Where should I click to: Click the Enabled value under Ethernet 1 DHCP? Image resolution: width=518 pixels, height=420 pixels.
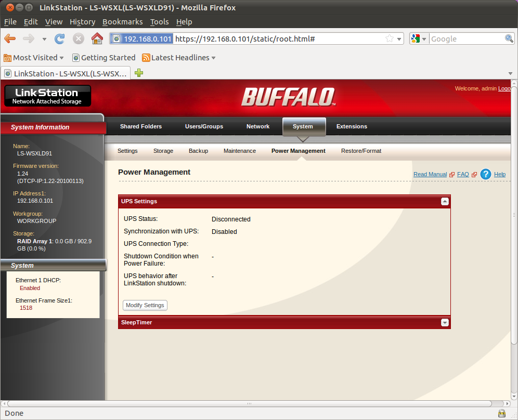[30, 288]
